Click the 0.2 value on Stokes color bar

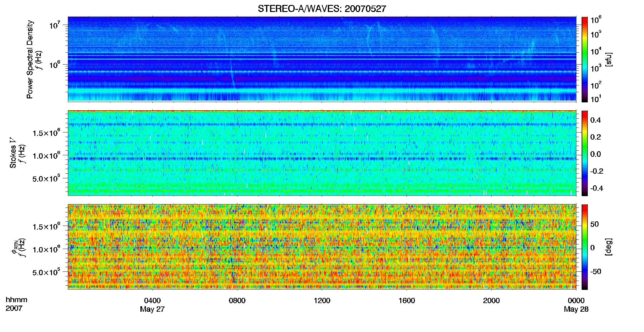595,137
